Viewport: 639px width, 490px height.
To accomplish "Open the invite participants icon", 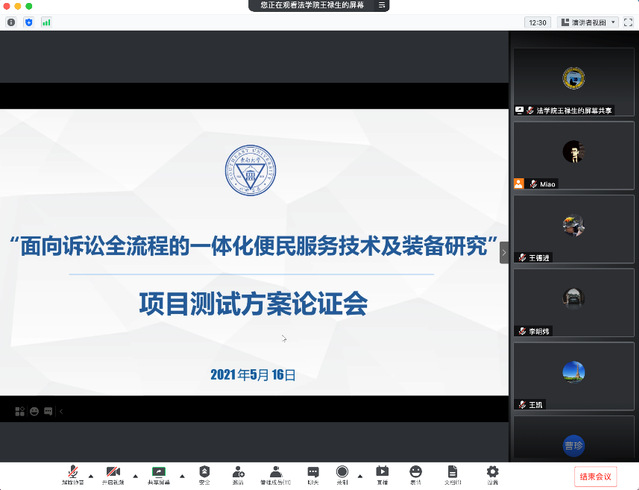I will 238,472.
